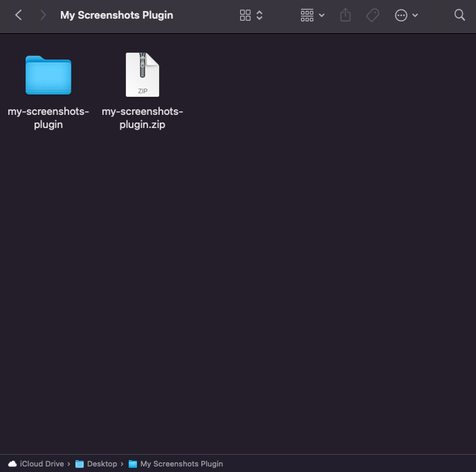Select the my-screenshots-plugin.zip archive icon
Viewport: 476px width, 472px height.
point(143,75)
